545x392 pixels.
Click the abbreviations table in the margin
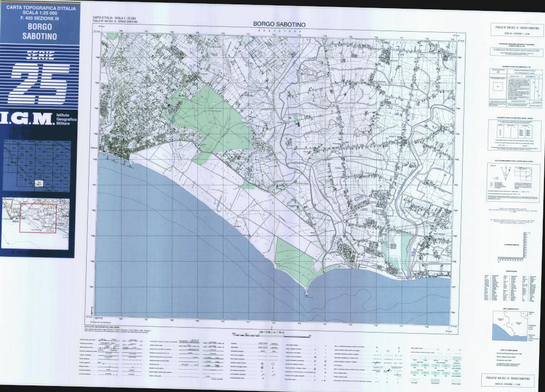pyautogui.click(x=511, y=288)
